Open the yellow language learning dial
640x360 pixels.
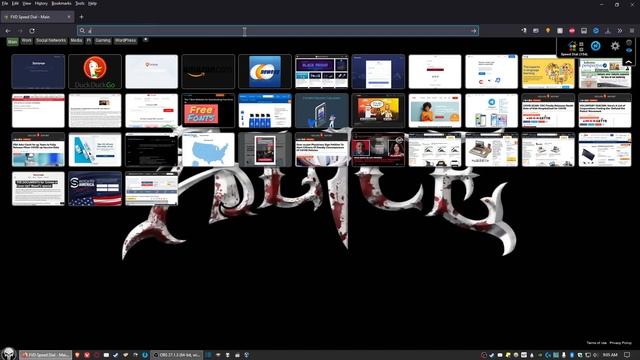tap(548, 71)
